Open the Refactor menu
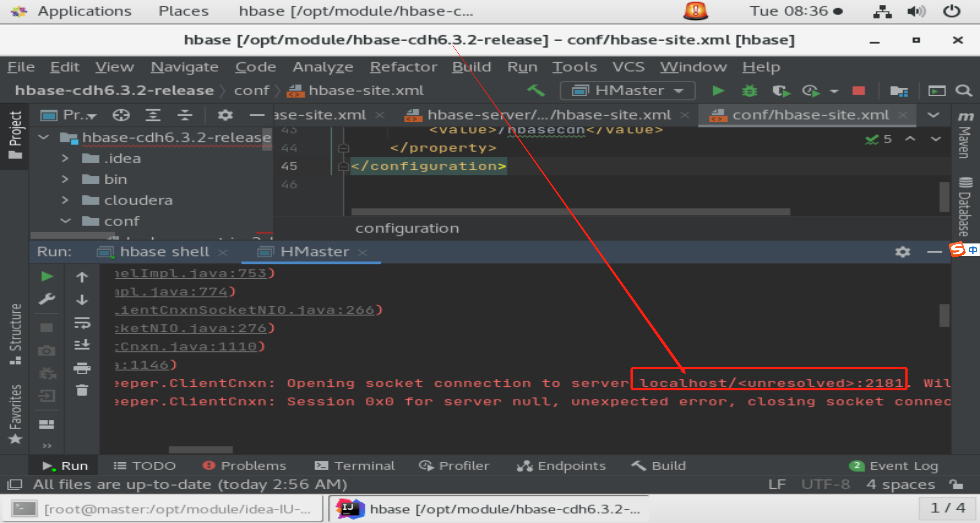This screenshot has height=523, width=980. click(403, 67)
